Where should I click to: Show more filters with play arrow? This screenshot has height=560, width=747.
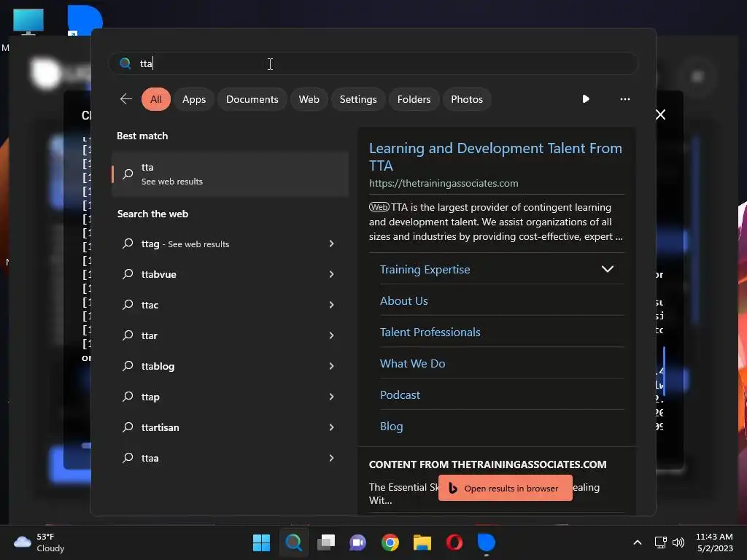pos(586,99)
